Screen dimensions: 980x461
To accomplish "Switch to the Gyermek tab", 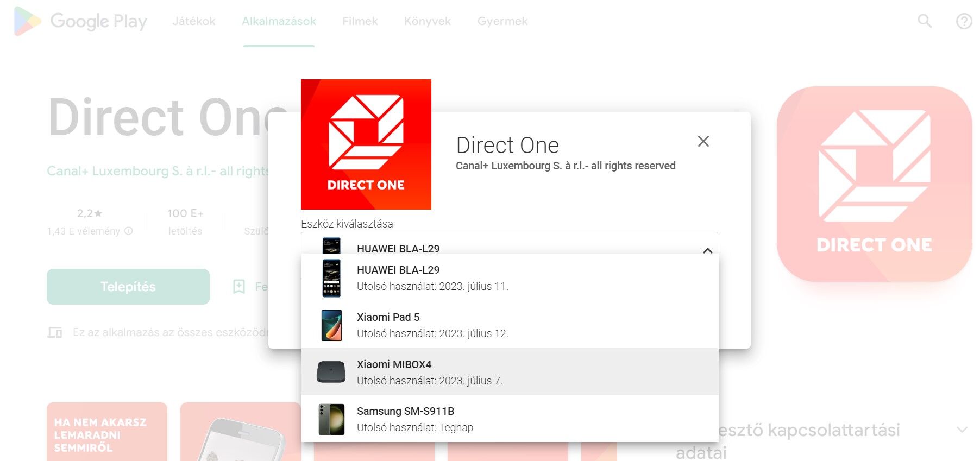I will [x=502, y=21].
